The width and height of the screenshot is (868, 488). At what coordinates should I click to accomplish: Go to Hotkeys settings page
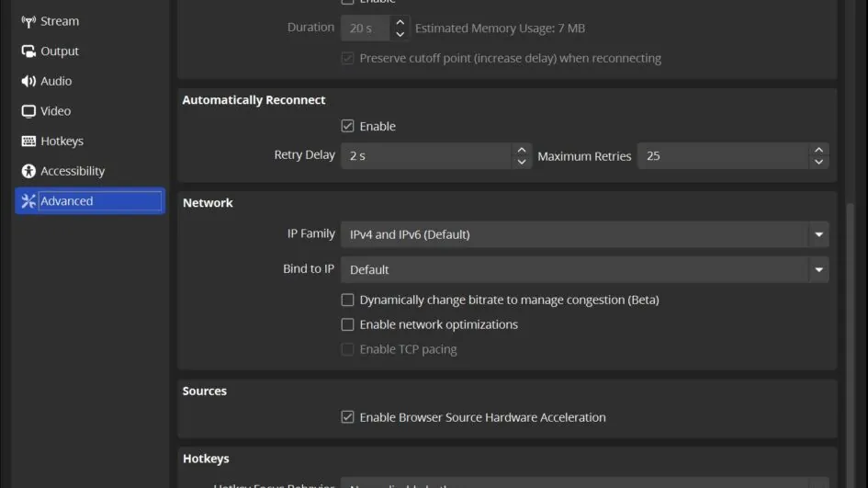click(x=62, y=142)
